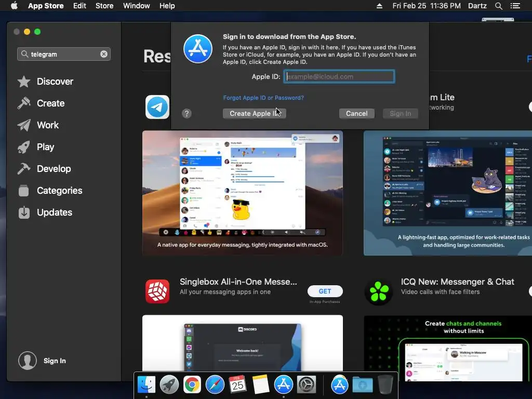Open the App Store menu

click(46, 6)
